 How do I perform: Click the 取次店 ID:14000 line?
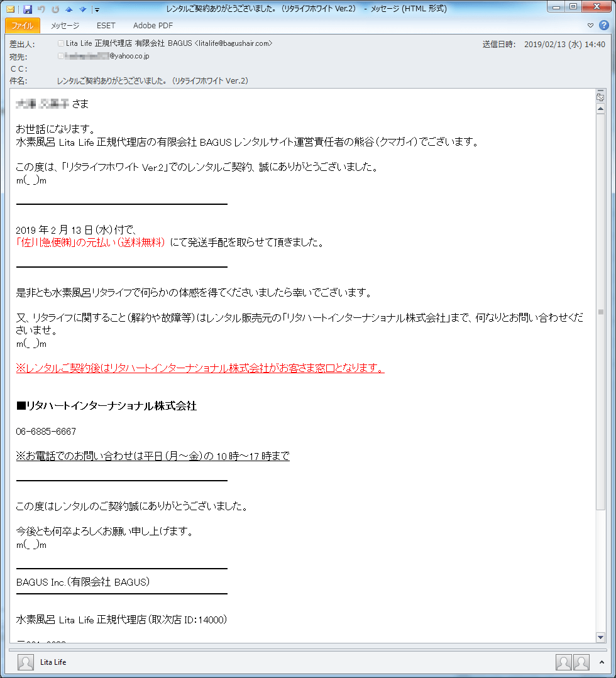point(121,620)
